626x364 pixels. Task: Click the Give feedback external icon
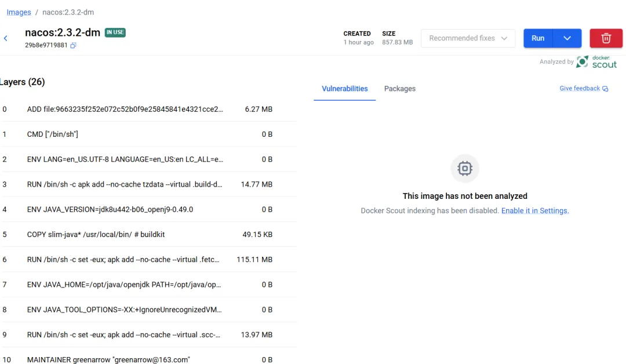coord(605,89)
